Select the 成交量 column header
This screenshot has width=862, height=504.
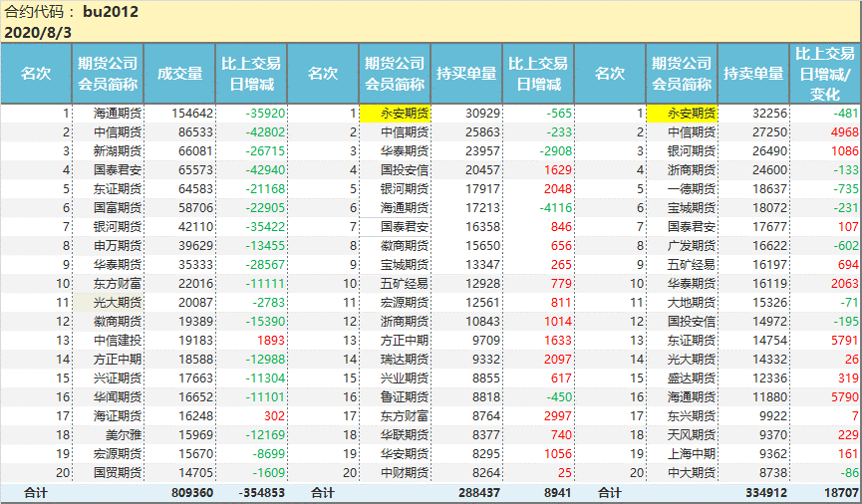pos(179,74)
